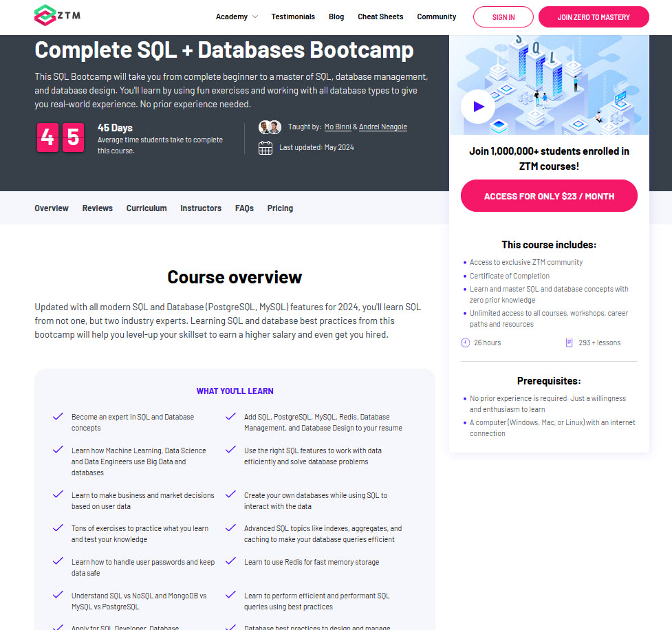672x630 pixels.
Task: Click 'Complete SQL + Databases Bootcamp' title
Action: (x=224, y=50)
